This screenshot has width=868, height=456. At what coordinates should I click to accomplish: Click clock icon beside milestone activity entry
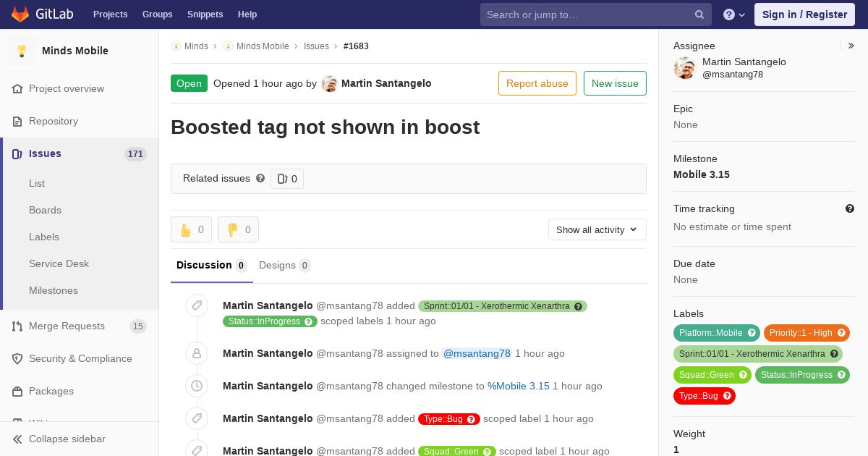point(197,386)
